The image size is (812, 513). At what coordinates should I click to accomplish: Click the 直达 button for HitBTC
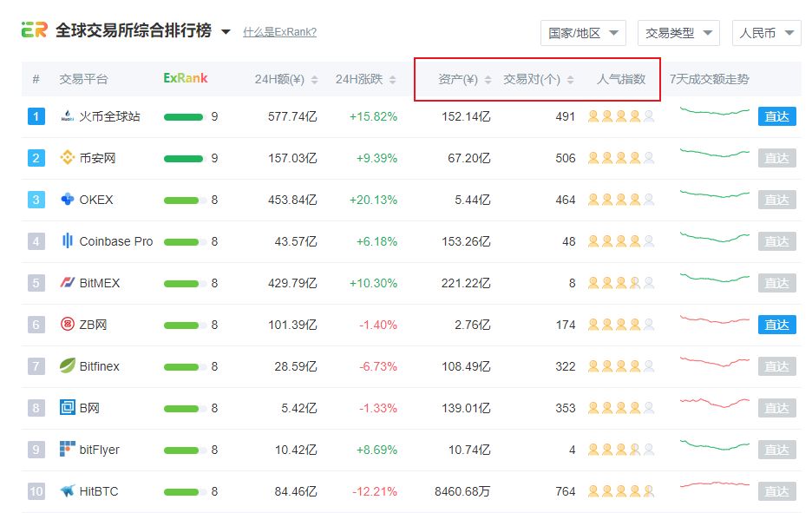(x=776, y=491)
